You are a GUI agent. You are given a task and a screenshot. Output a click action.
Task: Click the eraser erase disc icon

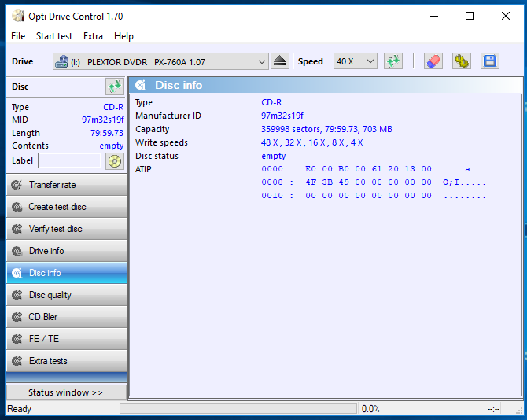coord(433,61)
